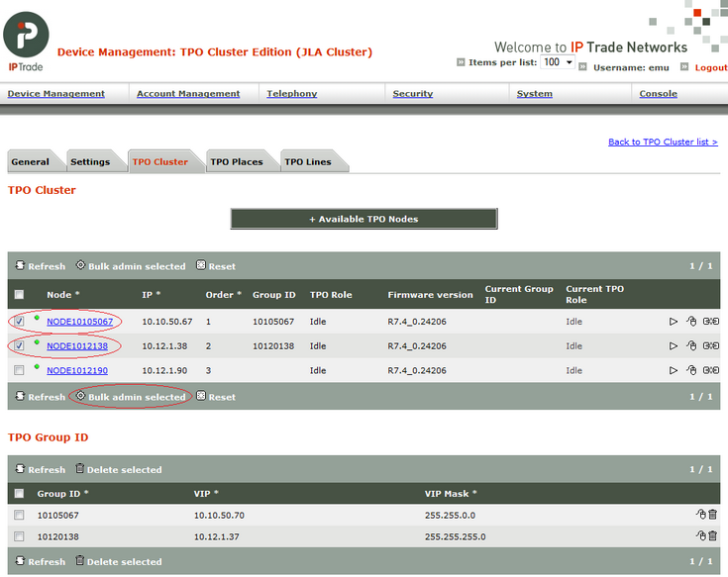Click the link arrows icon for NODE1012138
Screen dimensions: 728x577
[x=711, y=346]
